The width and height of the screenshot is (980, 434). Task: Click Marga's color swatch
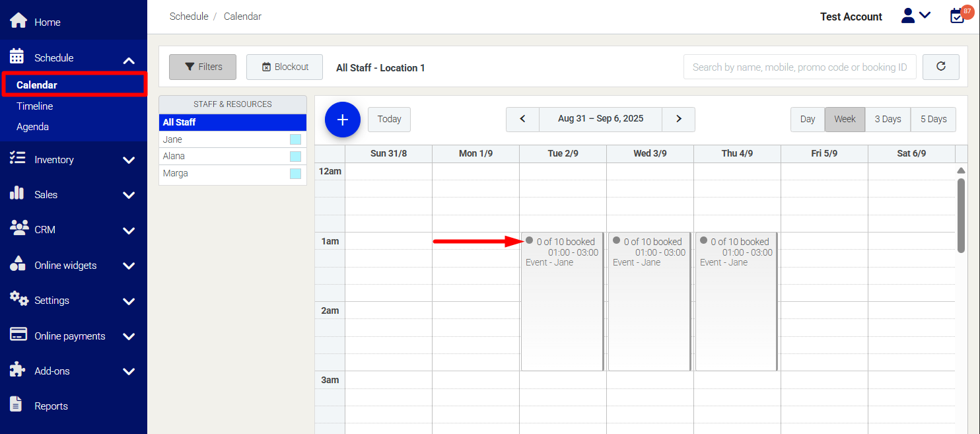295,174
